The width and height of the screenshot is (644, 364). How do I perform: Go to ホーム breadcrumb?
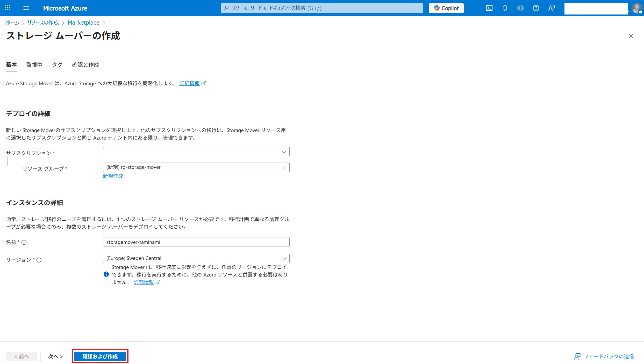click(x=13, y=23)
